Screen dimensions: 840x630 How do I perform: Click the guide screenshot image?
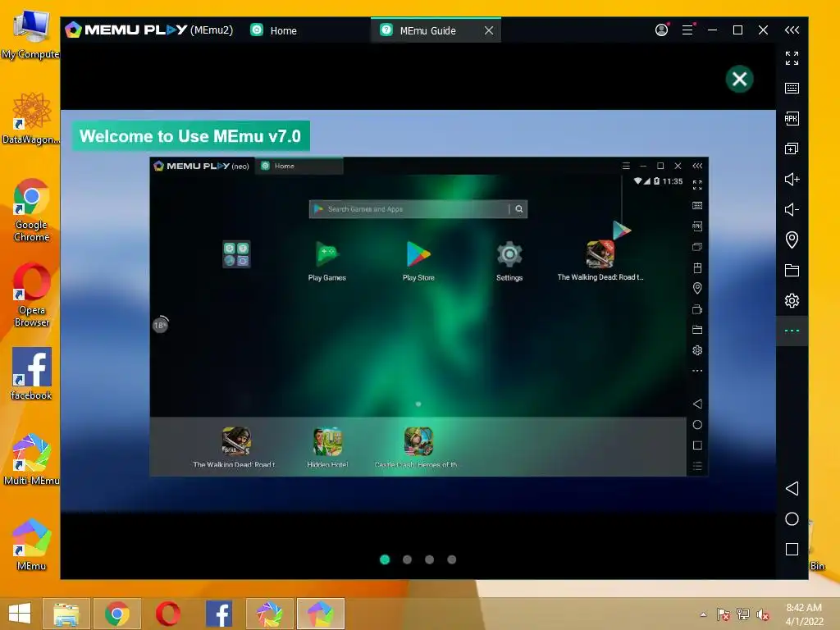(x=428, y=317)
